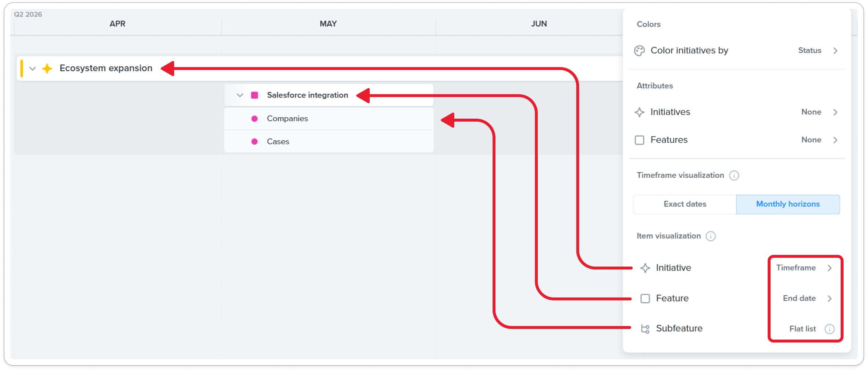Click the info icon beside Timeframe visualization

pyautogui.click(x=734, y=176)
